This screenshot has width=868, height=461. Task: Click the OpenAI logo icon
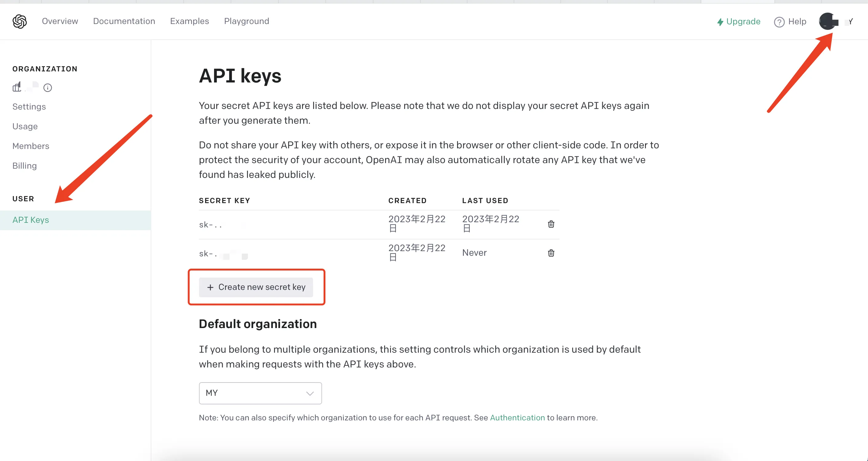20,22
